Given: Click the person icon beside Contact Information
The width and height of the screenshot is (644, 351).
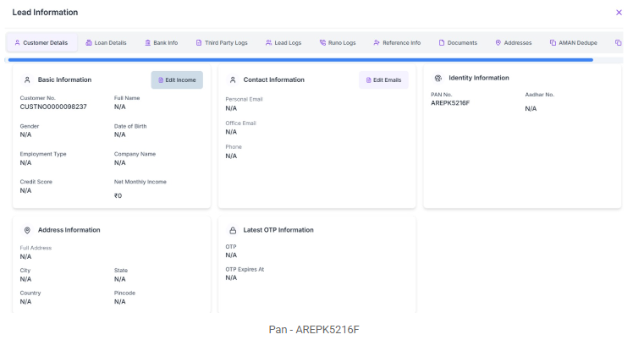Looking at the screenshot, I should (x=233, y=80).
